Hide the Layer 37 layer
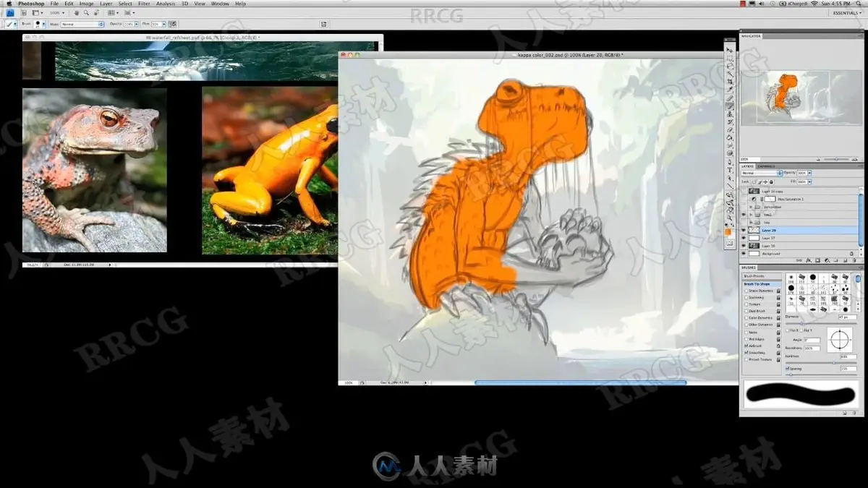Image resolution: width=868 pixels, height=488 pixels. click(744, 238)
